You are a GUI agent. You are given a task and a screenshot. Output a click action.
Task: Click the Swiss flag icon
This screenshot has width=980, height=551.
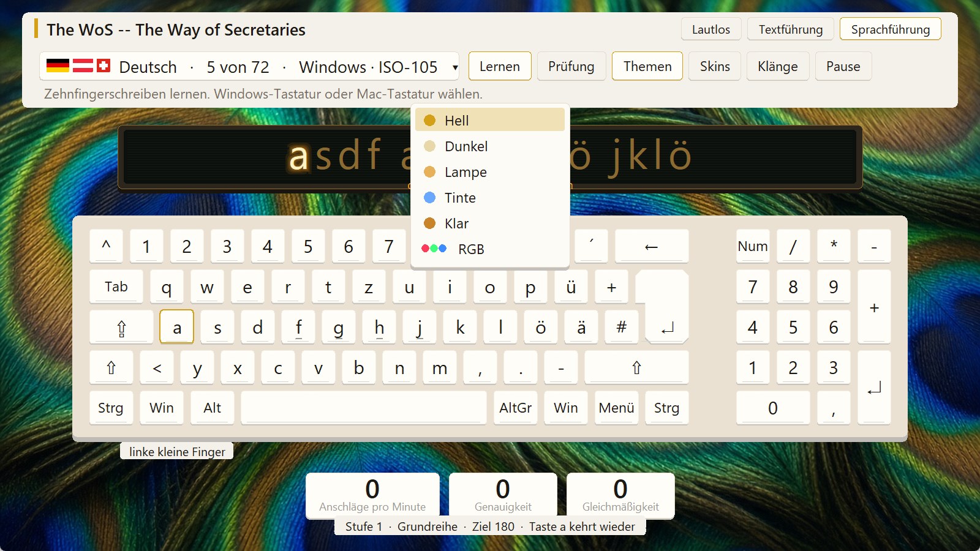pos(104,66)
